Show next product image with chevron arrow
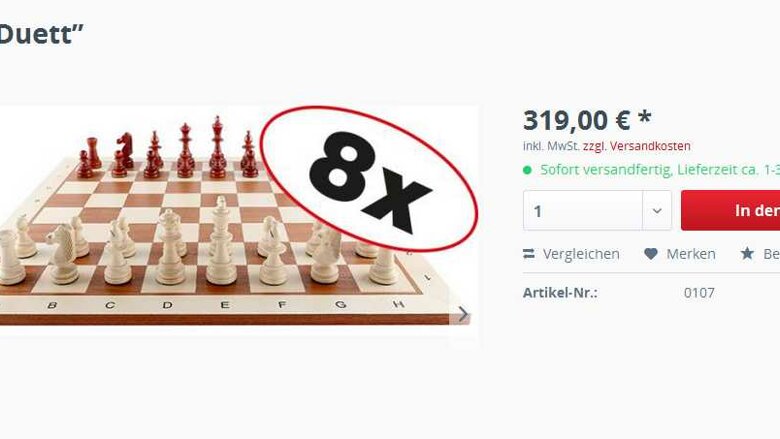 [463, 314]
